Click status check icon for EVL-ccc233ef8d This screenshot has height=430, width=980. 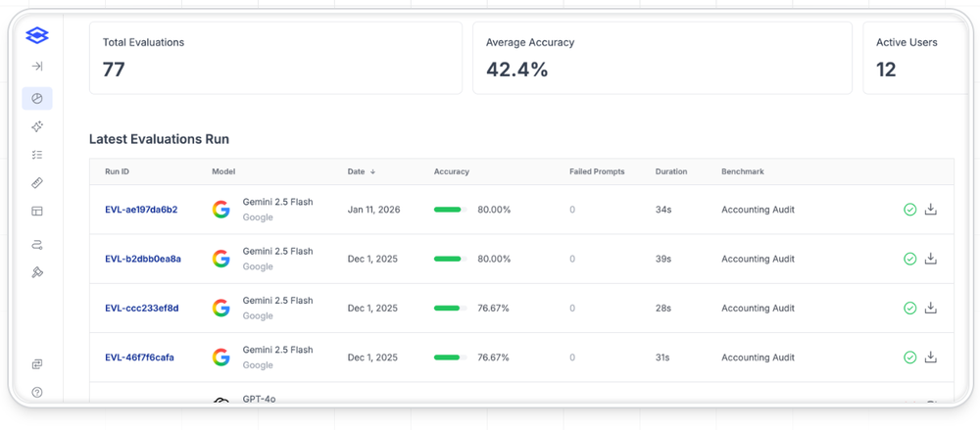coord(910,309)
